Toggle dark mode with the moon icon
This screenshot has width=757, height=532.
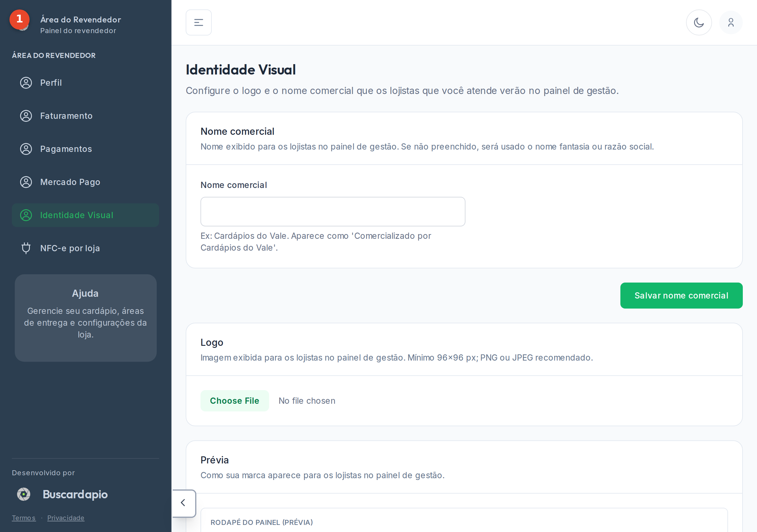pos(699,22)
